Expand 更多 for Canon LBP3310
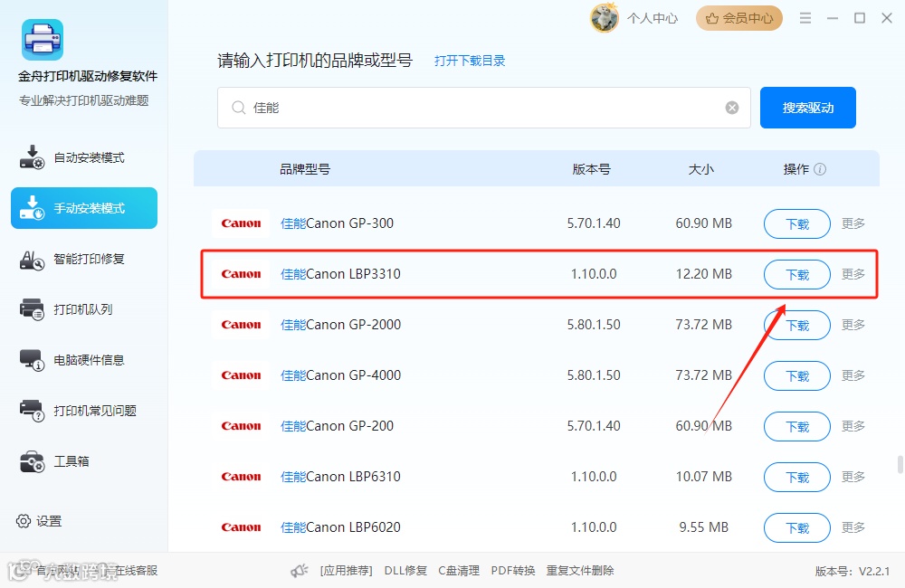This screenshot has width=905, height=588. point(853,274)
